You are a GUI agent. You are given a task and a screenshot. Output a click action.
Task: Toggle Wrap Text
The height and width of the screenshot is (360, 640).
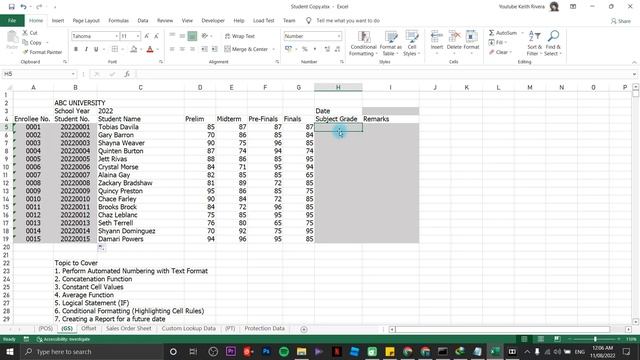click(240, 36)
